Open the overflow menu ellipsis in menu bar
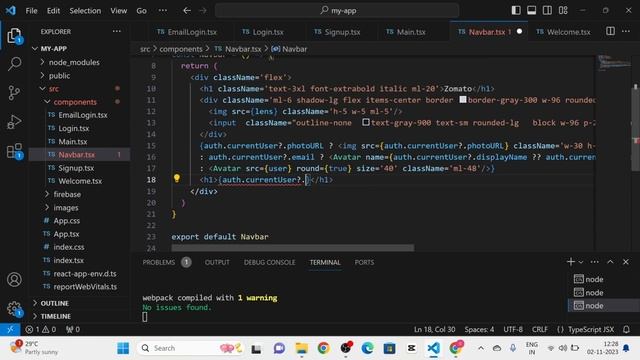Viewport: 640px width, 360px height. (x=163, y=11)
